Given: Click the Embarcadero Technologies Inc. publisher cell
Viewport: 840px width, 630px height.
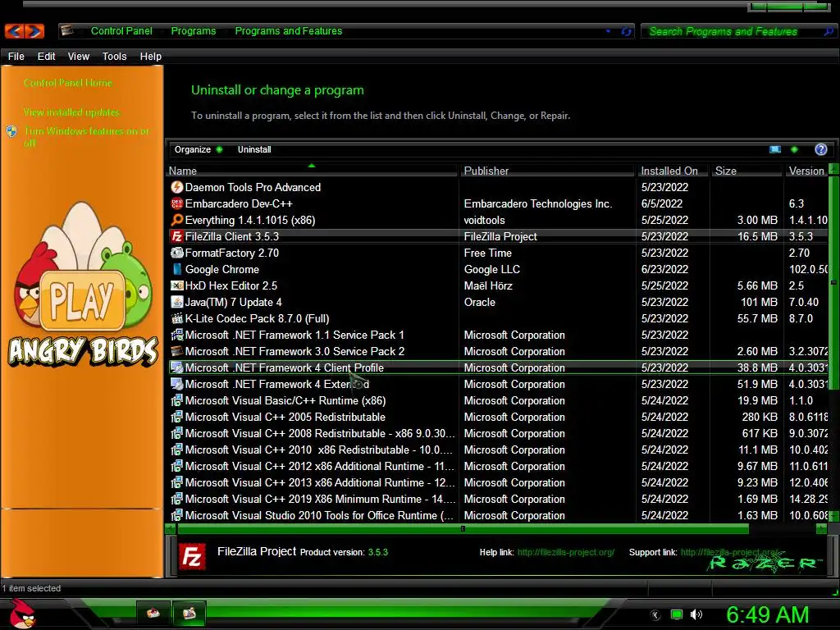Looking at the screenshot, I should (538, 203).
